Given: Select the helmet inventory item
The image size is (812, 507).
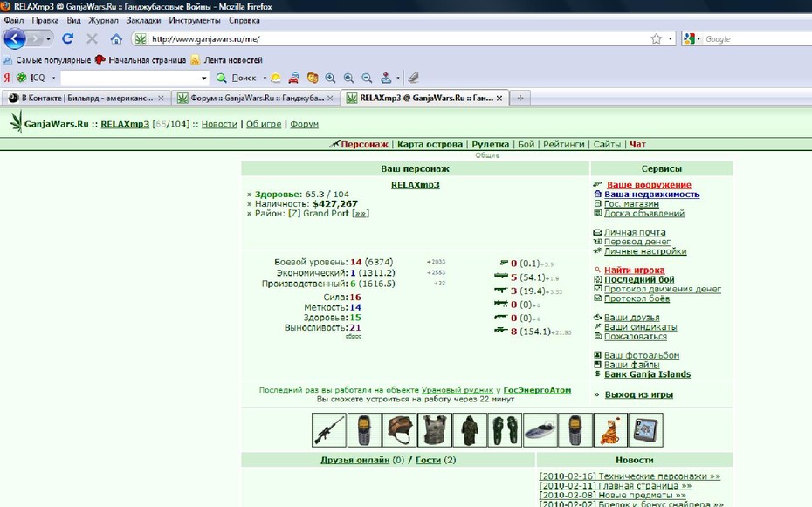Looking at the screenshot, I should (399, 430).
